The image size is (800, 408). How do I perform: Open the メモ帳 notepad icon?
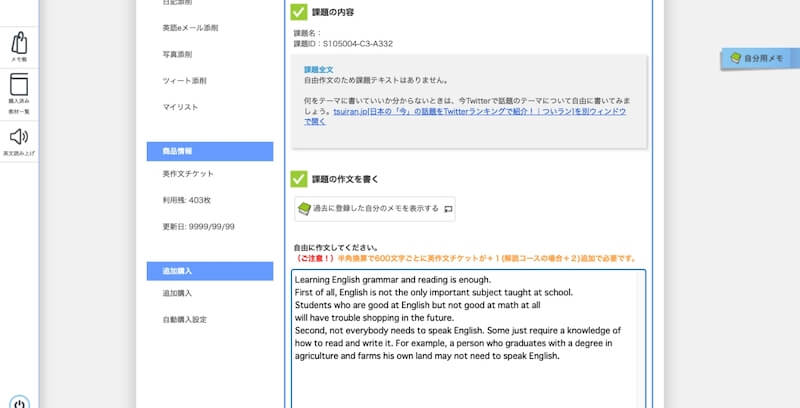point(19,43)
